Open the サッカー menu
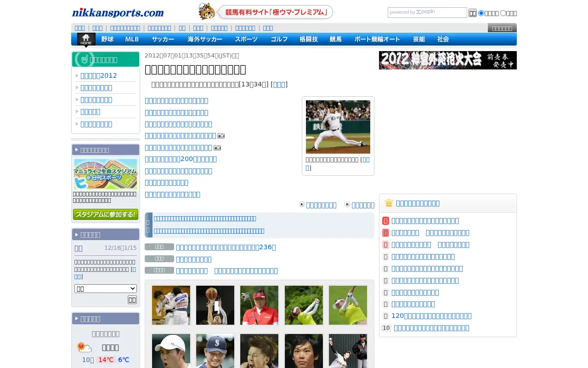The height and width of the screenshot is (368, 588). (x=163, y=39)
